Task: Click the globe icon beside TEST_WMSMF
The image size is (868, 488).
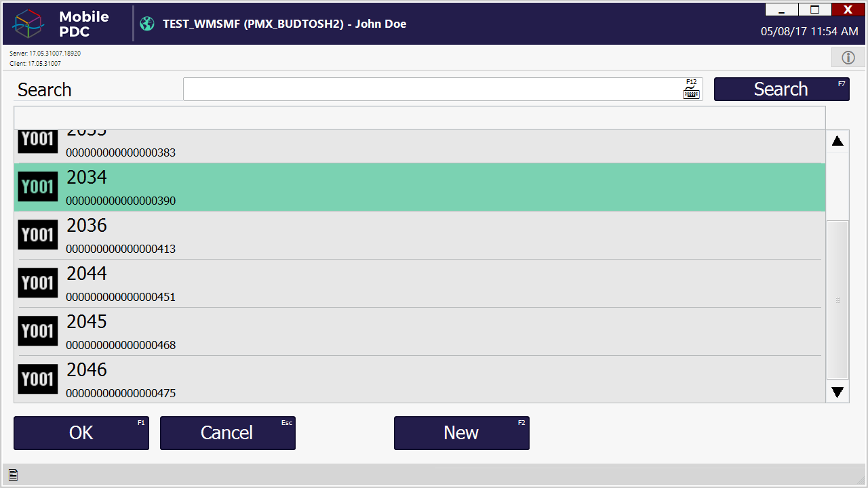Action: pos(147,24)
